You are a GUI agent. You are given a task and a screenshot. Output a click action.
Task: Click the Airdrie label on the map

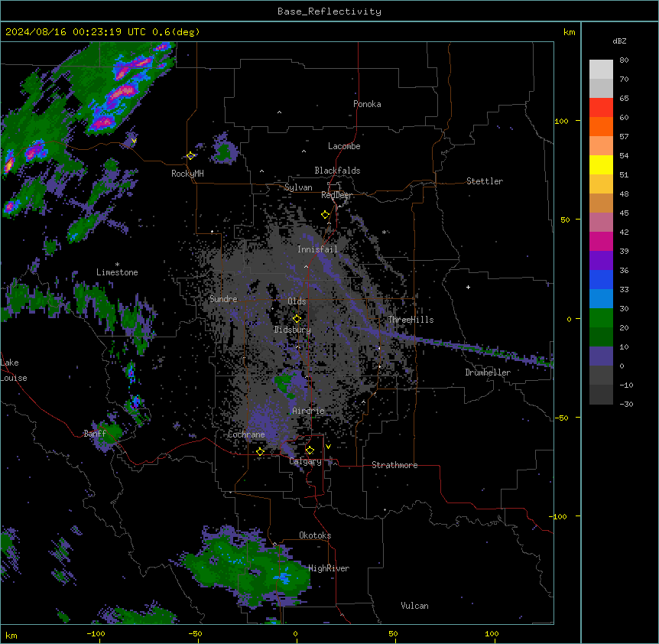pyautogui.click(x=309, y=411)
